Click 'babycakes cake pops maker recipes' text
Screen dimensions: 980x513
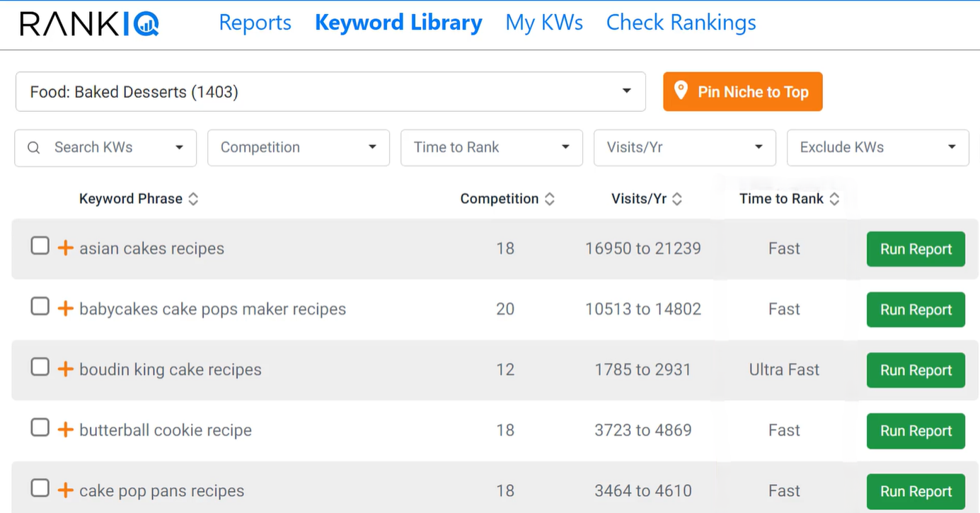pos(212,309)
